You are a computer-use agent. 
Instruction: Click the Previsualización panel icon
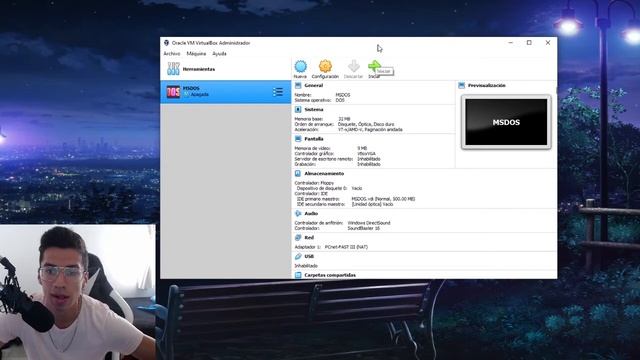click(462, 85)
